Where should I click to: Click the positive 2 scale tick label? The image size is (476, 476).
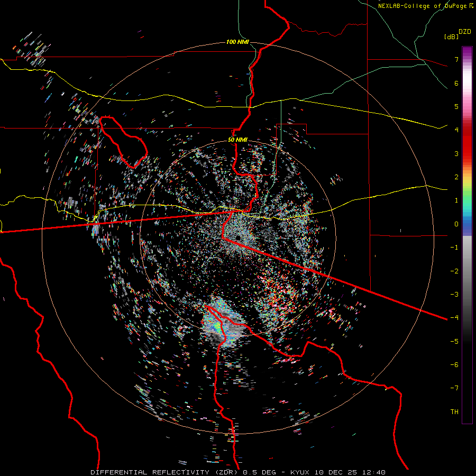(x=456, y=177)
